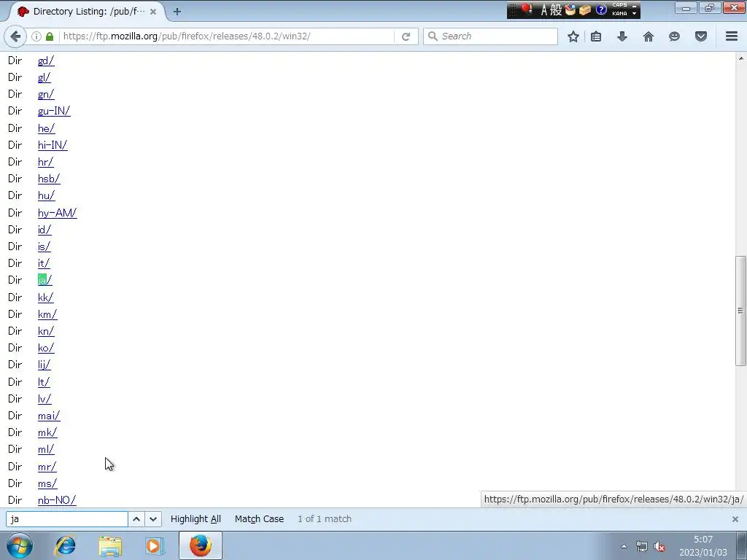Image resolution: width=747 pixels, height=560 pixels.
Task: Click the URL address bar
Action: coord(227,36)
